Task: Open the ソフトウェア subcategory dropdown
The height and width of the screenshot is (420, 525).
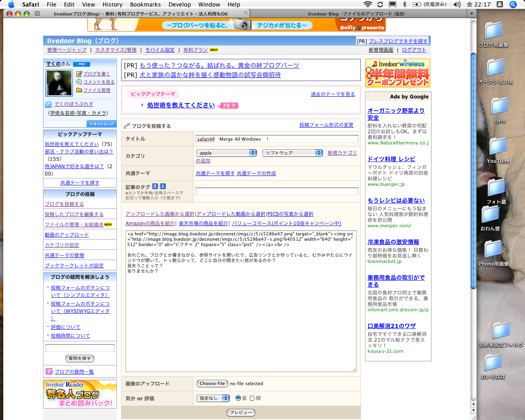Action: point(292,153)
